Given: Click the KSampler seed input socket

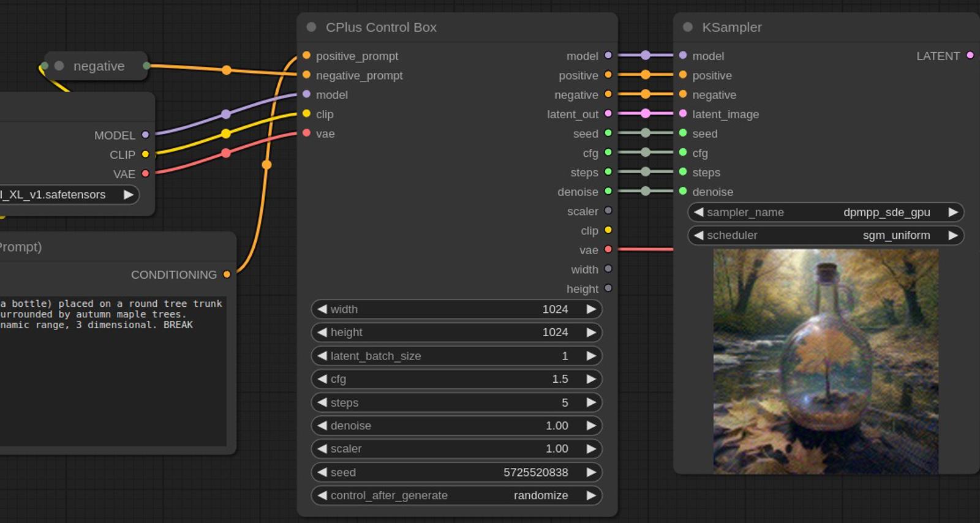Looking at the screenshot, I should 683,133.
